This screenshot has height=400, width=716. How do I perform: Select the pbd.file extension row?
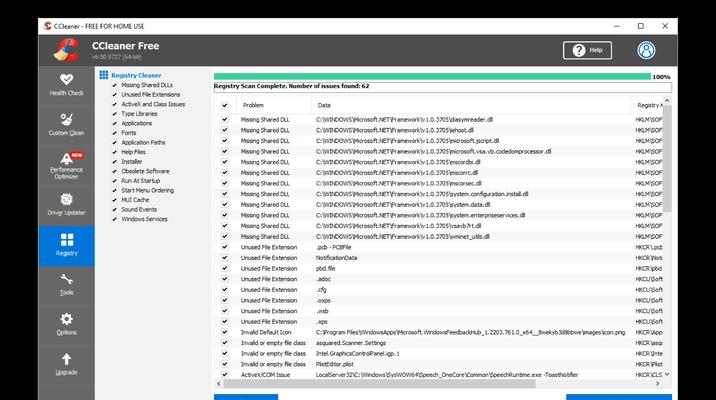[438, 268]
